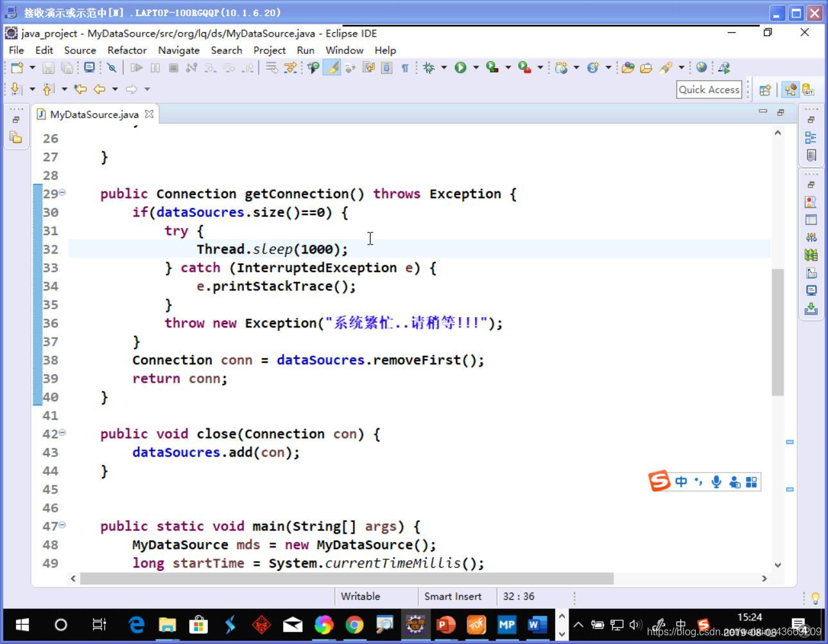Select the MyDataSource.java editor tab
828x644 pixels.
pos(94,114)
